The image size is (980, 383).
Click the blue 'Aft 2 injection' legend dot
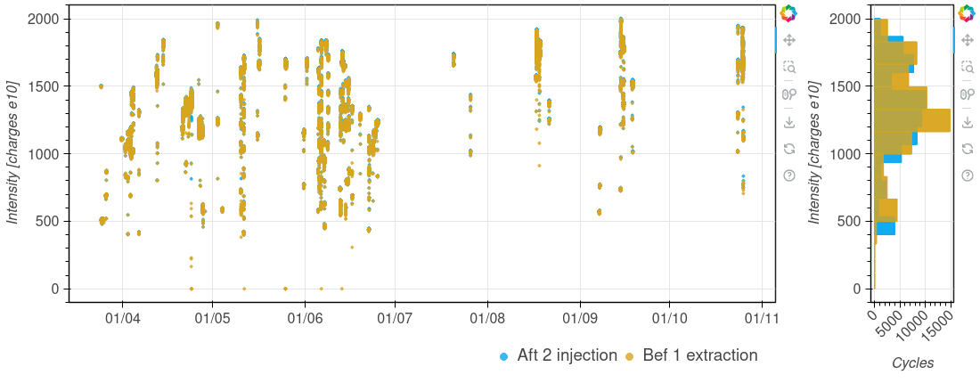tap(504, 356)
